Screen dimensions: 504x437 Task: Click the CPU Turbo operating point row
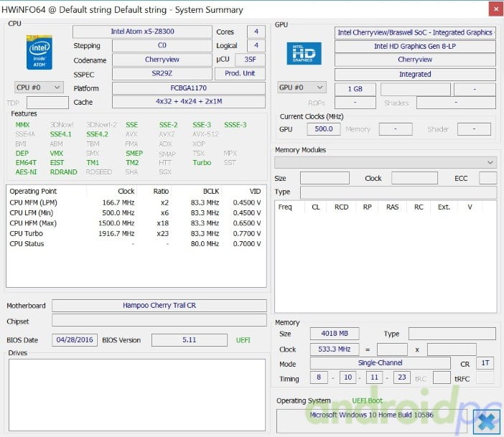tap(136, 234)
